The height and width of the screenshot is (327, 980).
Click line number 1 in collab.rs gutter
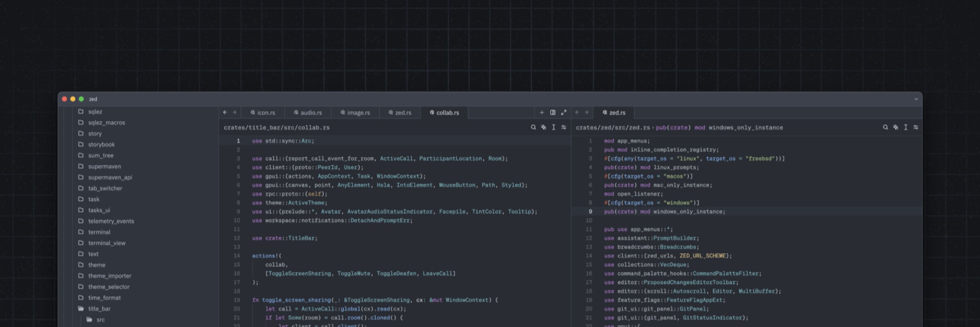pos(238,141)
